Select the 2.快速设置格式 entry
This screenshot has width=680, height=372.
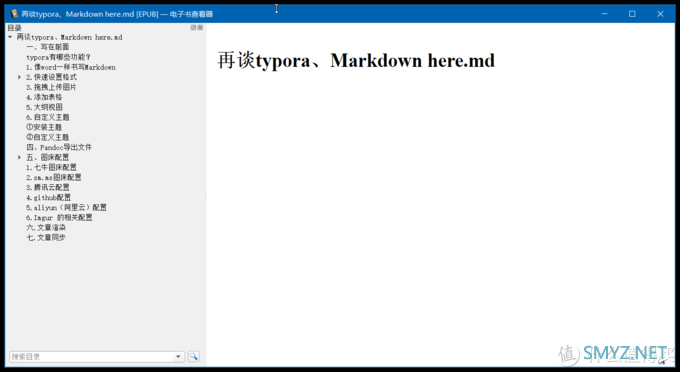[x=51, y=77]
